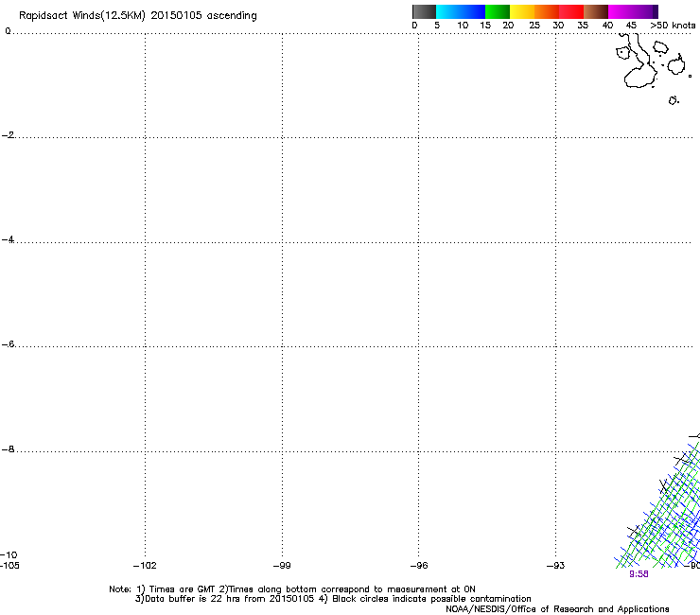Click the '-8' latitude axis label
This screenshot has height=615, width=700.
(8, 449)
